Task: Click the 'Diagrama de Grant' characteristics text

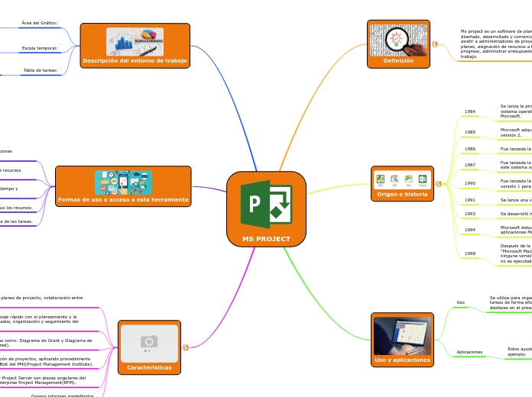Action: [46, 343]
